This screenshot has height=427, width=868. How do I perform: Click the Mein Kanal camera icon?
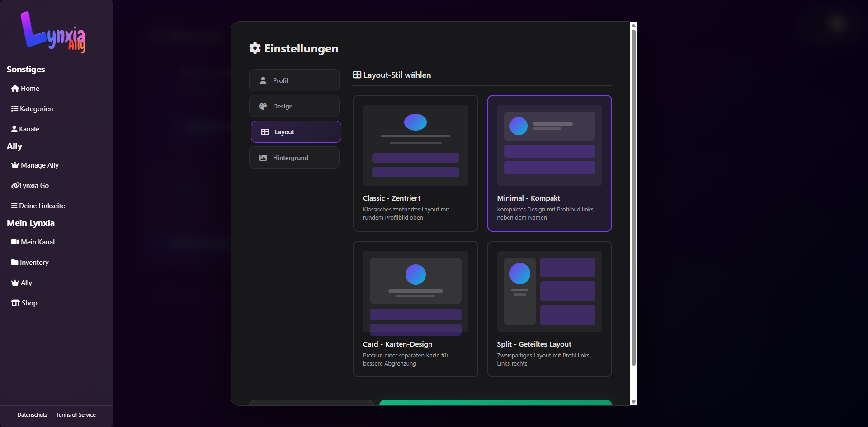coord(15,242)
